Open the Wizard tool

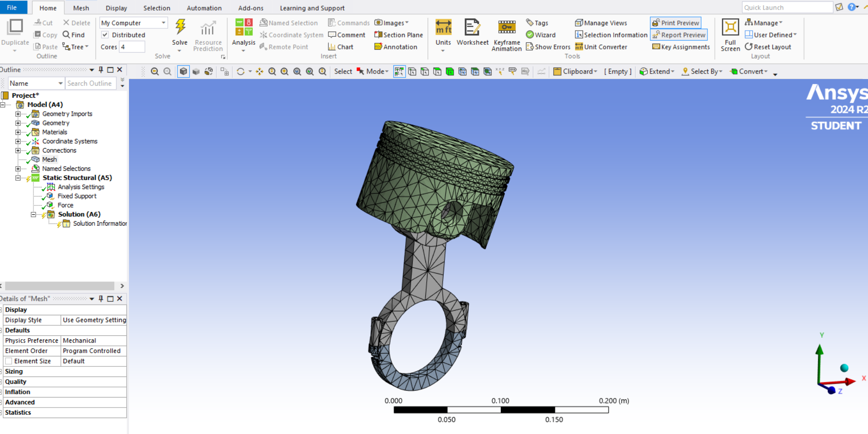click(x=541, y=35)
